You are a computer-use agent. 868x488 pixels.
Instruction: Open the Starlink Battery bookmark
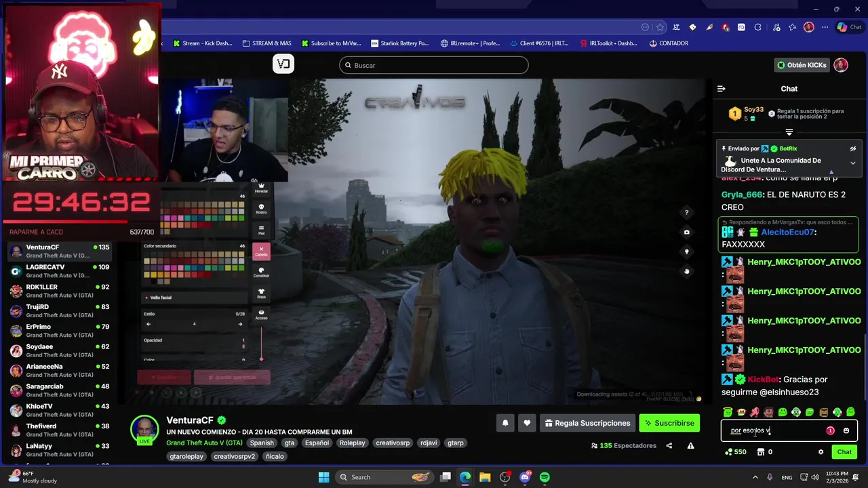click(400, 43)
